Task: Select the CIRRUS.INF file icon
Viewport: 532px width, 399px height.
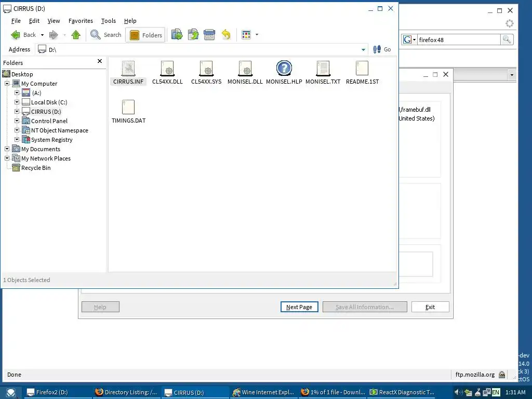Action: tap(128, 69)
